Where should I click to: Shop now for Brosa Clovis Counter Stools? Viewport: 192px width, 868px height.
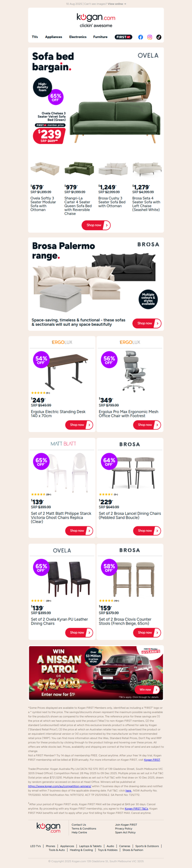tap(147, 633)
